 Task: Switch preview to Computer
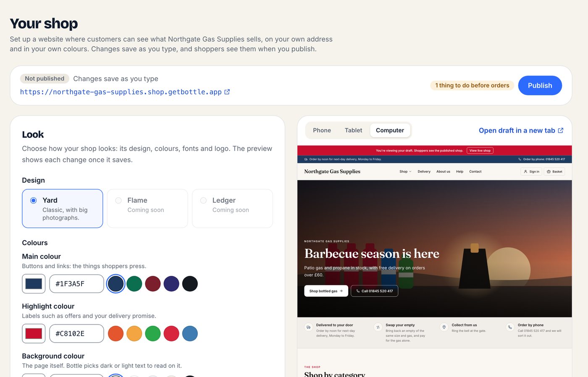click(x=390, y=131)
